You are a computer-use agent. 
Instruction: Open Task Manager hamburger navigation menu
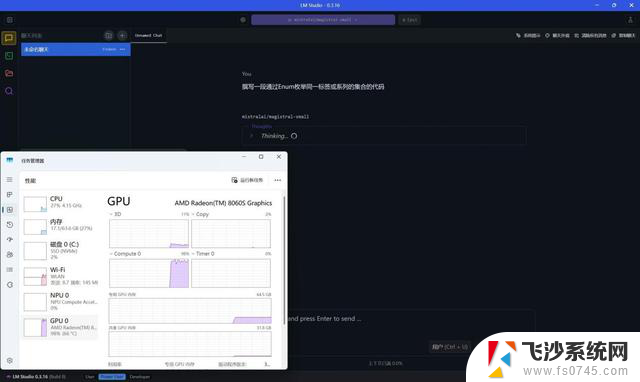click(9, 180)
